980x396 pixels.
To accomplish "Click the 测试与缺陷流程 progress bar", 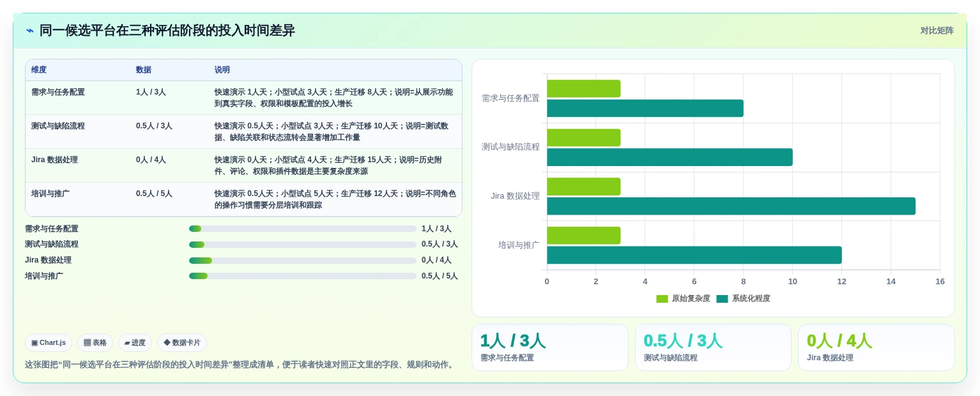I will [x=303, y=245].
